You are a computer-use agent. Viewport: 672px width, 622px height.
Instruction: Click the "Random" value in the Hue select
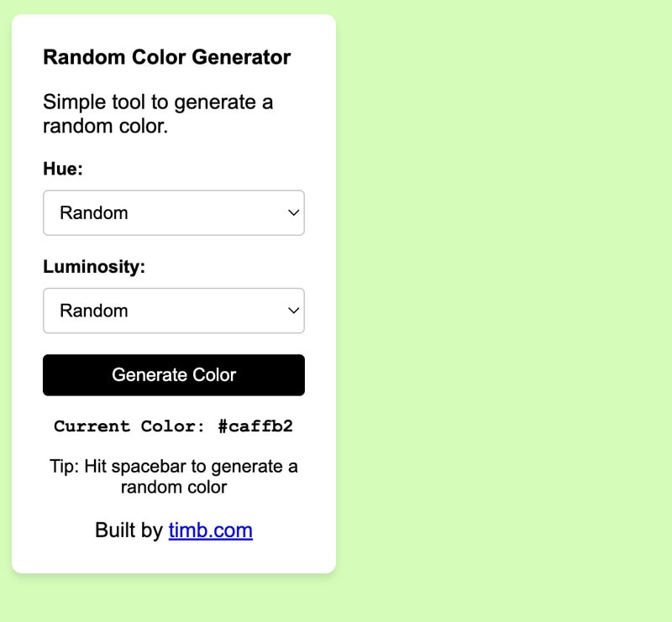click(94, 213)
